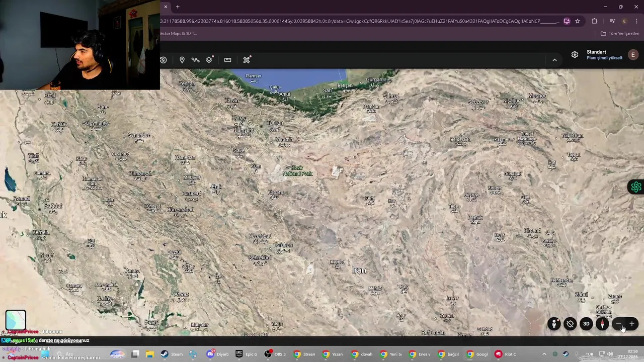Image resolution: width=644 pixels, height=362 pixels.
Task: Open Google Earth settings gear
Action: pos(575,55)
